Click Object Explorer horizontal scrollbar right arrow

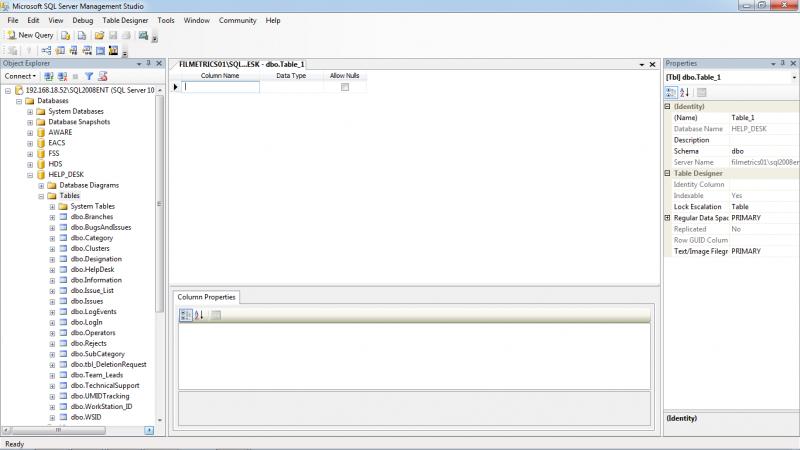pyautogui.click(x=149, y=431)
